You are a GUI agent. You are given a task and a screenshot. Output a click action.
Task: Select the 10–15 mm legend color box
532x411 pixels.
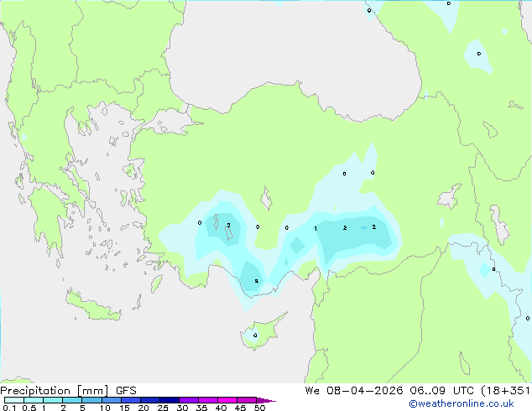coord(111,400)
